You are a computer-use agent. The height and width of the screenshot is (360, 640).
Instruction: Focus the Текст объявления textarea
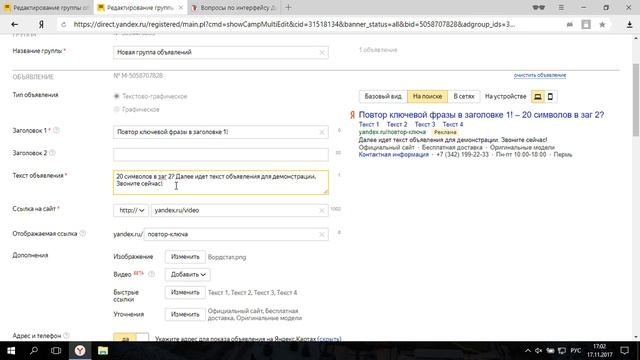coord(220,182)
